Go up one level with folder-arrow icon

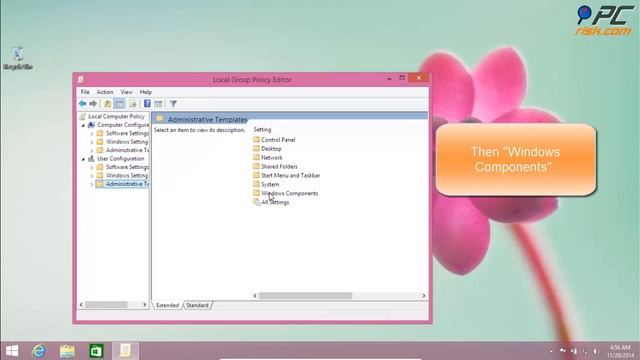[107, 104]
